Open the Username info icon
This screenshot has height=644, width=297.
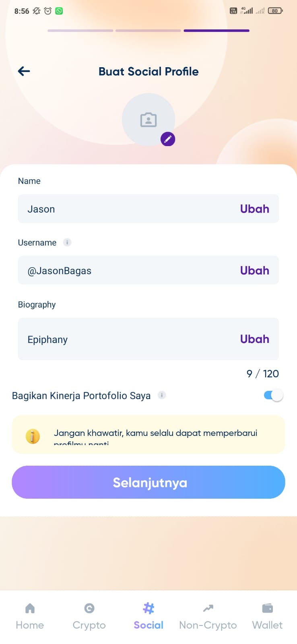[67, 242]
